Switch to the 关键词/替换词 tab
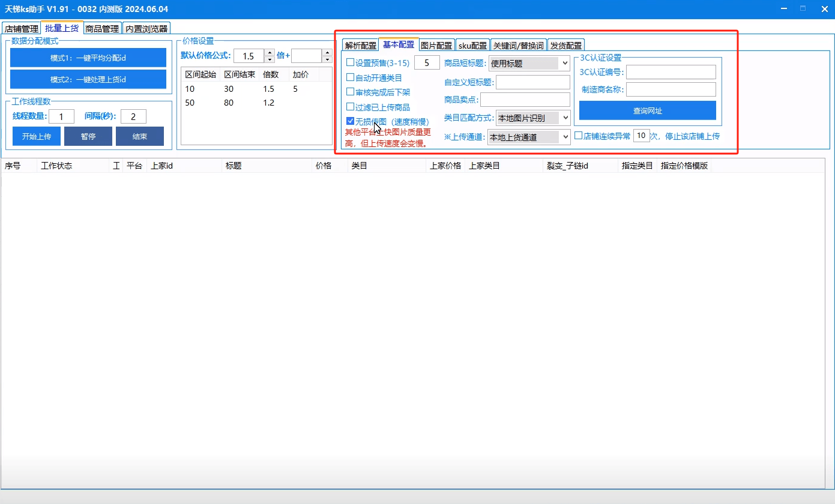 pos(518,45)
